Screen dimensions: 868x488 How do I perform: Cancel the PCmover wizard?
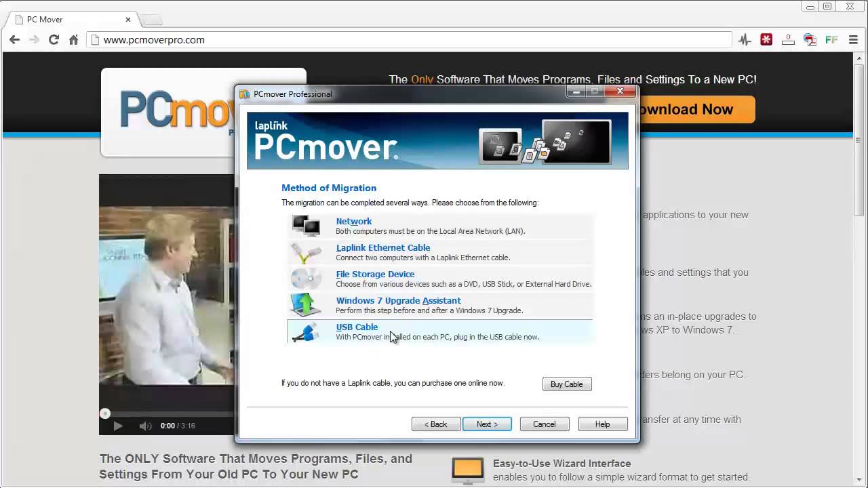(x=545, y=424)
